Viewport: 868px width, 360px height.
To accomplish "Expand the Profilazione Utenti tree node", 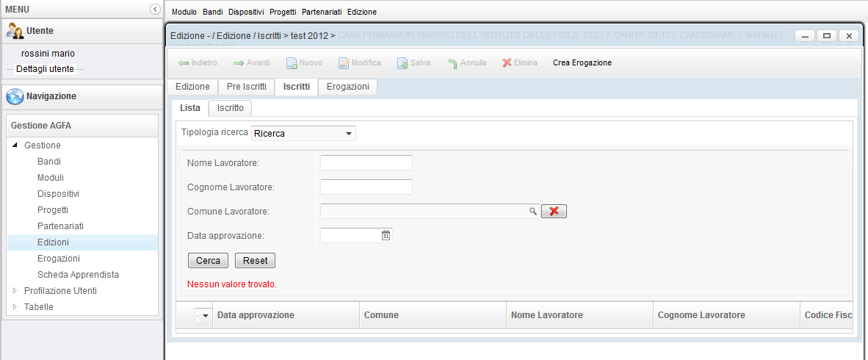I will (x=15, y=291).
